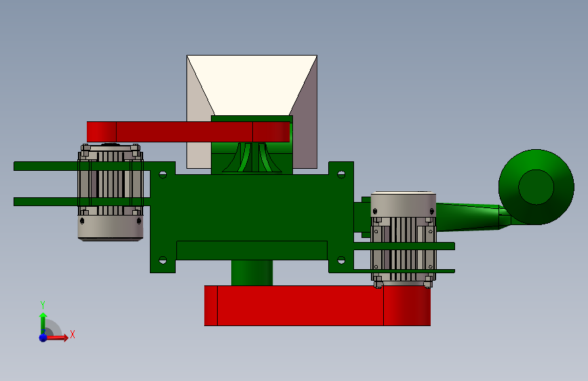Click the blower's inner circular inlet
This screenshot has width=588, height=381.
coord(536,186)
